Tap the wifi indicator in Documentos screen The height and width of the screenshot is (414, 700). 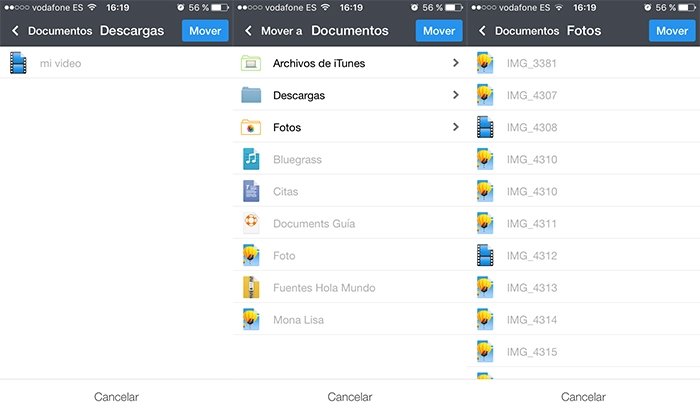(x=325, y=7)
